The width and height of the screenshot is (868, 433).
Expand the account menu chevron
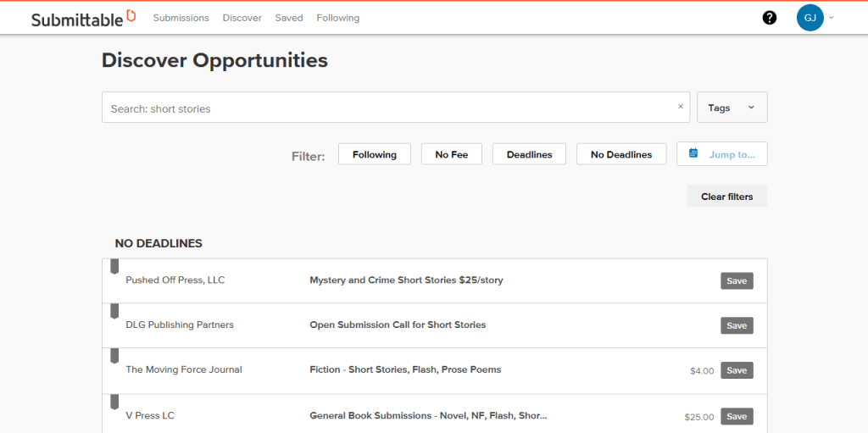[x=831, y=17]
